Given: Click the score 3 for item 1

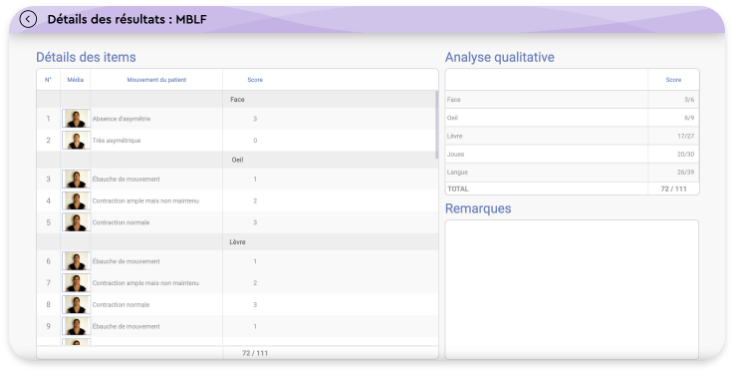Looking at the screenshot, I should [255, 119].
